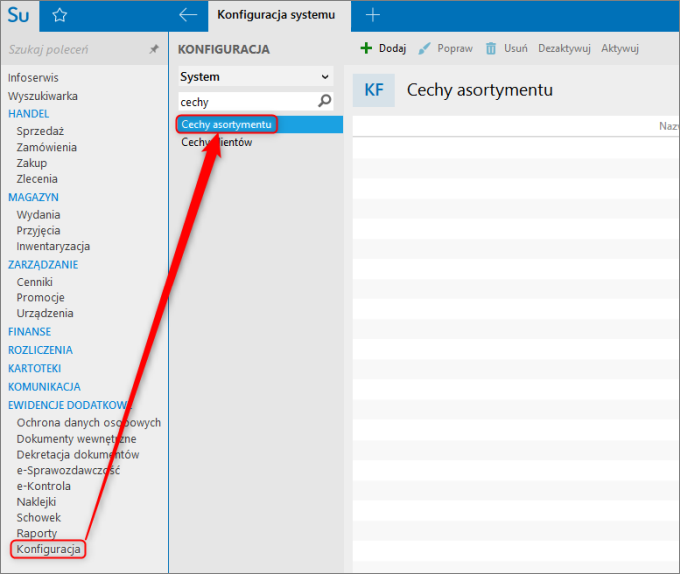Click the Su application logo
680x574 pixels.
click(x=19, y=16)
